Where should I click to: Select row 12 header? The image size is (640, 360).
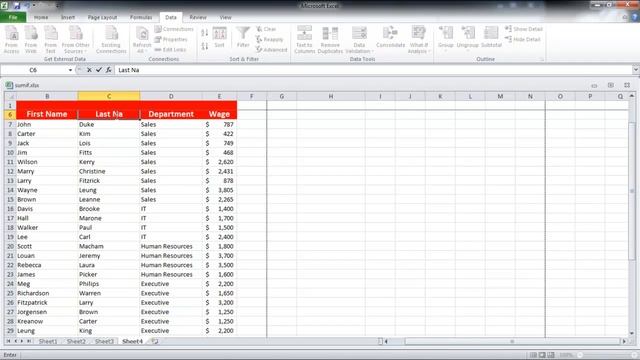click(10, 171)
